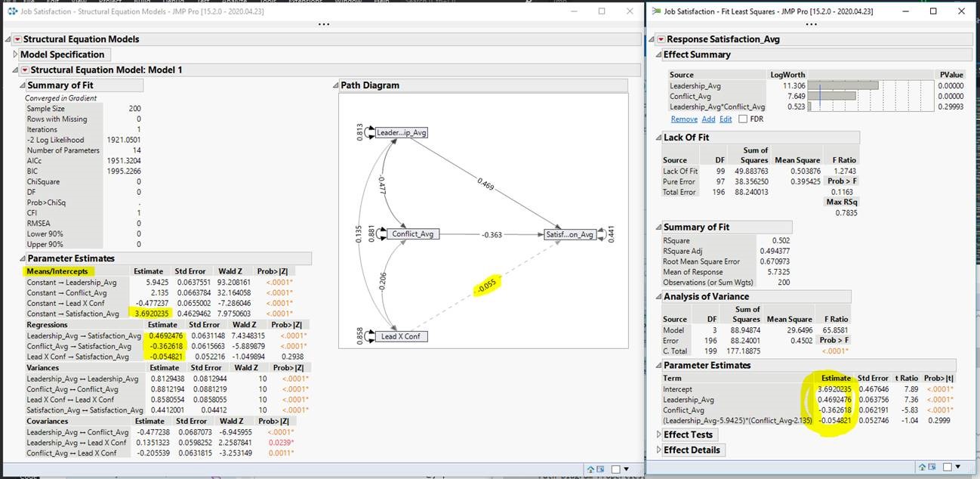Click the Remove link in Effect Summary
980x479 pixels.
click(x=683, y=119)
